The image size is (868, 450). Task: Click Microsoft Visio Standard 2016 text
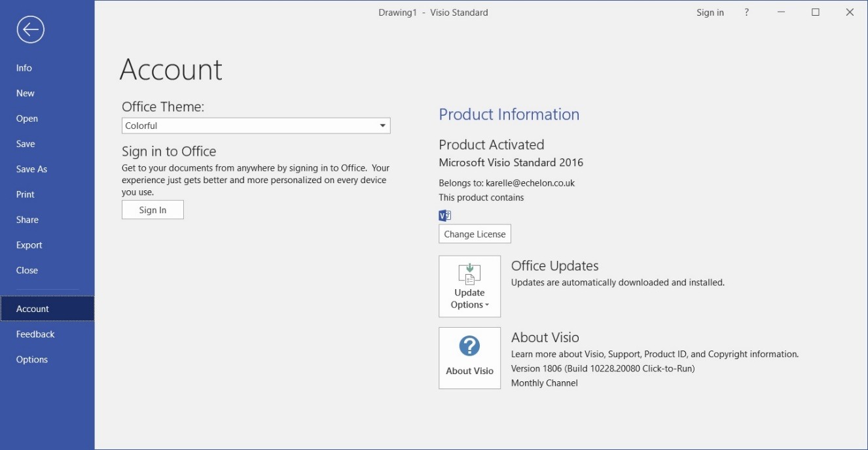pos(511,162)
